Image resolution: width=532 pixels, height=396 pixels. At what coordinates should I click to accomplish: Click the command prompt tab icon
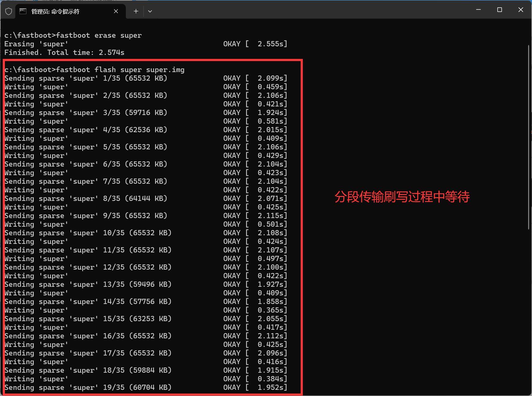(23, 11)
